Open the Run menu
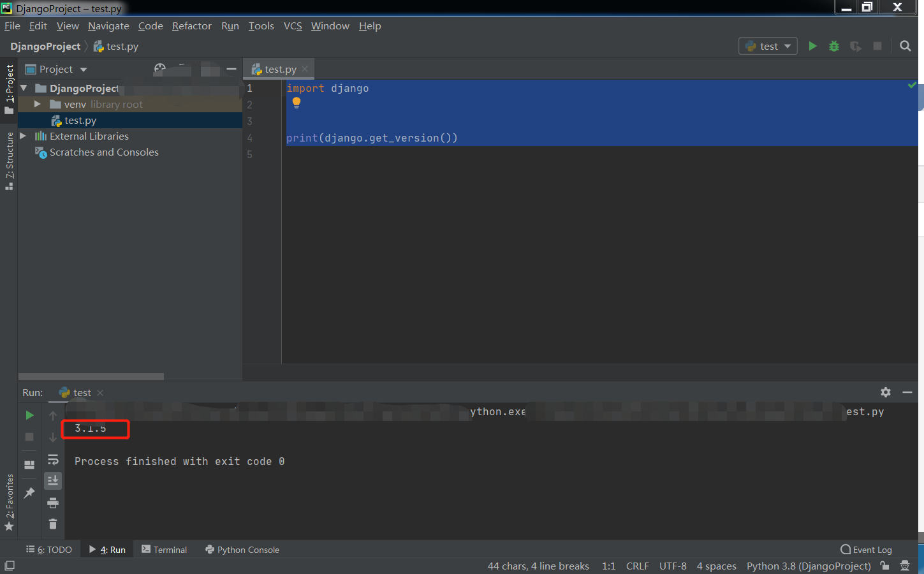Screen dimensions: 924x574 [x=230, y=26]
